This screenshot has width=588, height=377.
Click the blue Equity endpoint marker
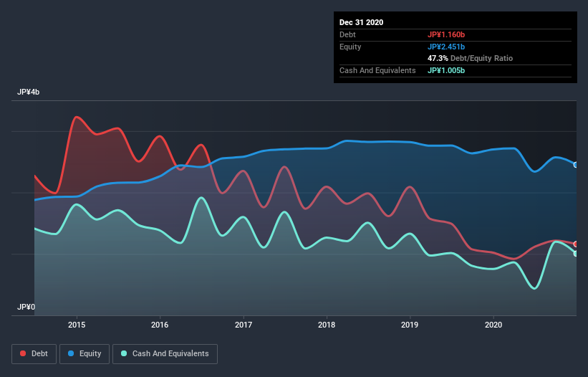(x=576, y=165)
